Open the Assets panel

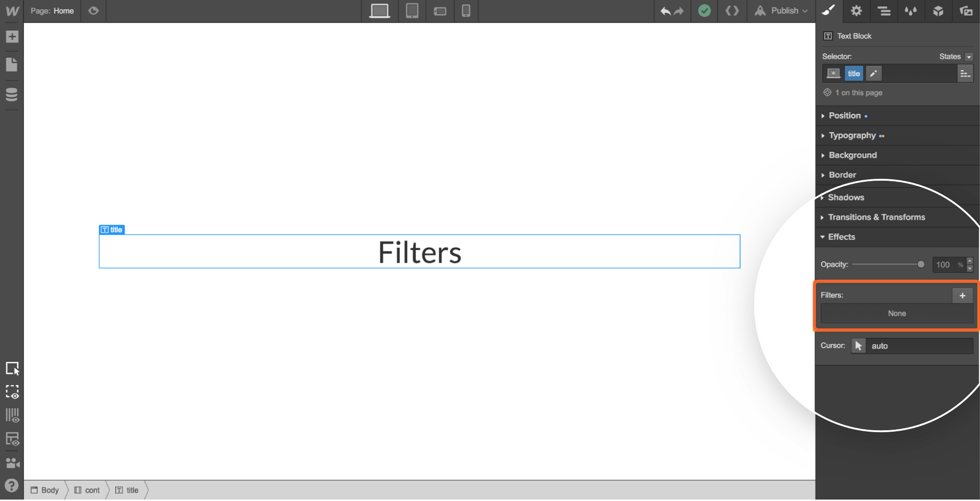[x=967, y=11]
